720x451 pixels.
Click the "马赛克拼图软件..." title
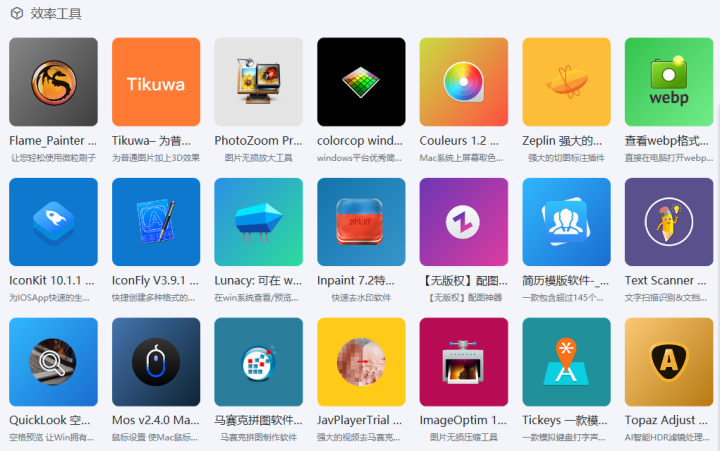tap(259, 420)
